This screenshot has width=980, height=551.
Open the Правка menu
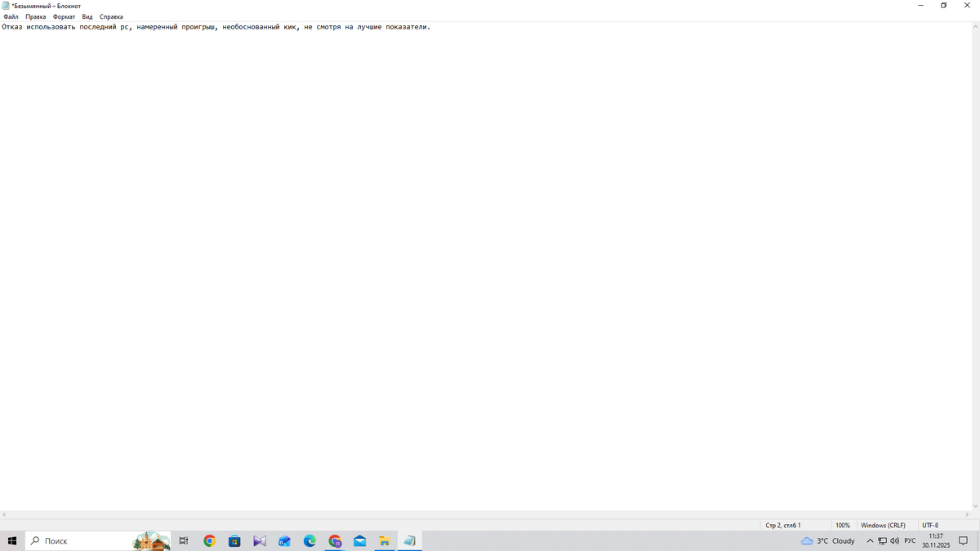click(x=35, y=16)
